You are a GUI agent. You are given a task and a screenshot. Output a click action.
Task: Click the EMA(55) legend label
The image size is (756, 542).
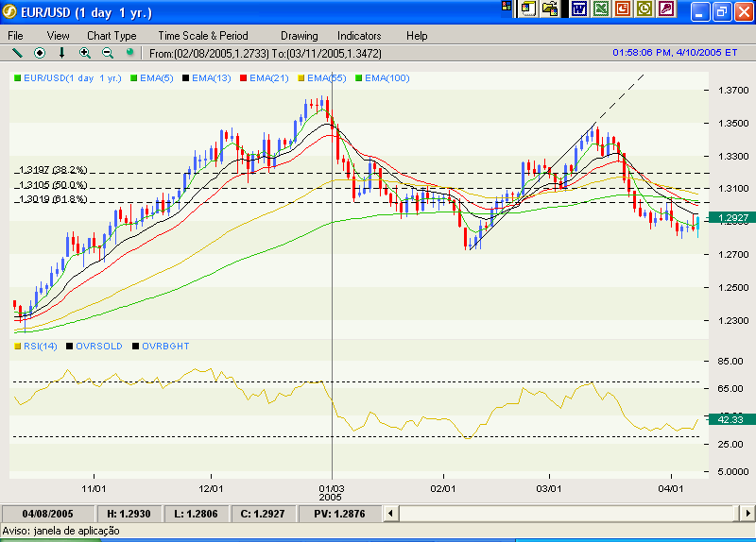tap(327, 78)
